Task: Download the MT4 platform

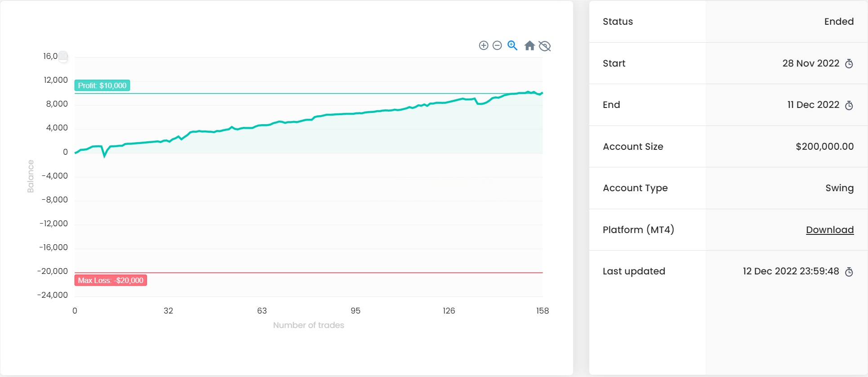Action: pyautogui.click(x=829, y=230)
